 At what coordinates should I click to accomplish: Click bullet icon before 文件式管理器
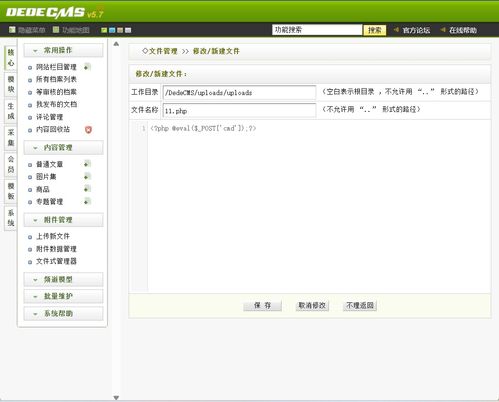30,262
